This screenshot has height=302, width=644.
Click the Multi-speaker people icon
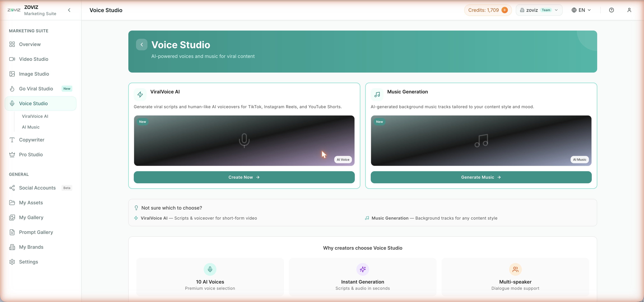pyautogui.click(x=515, y=269)
